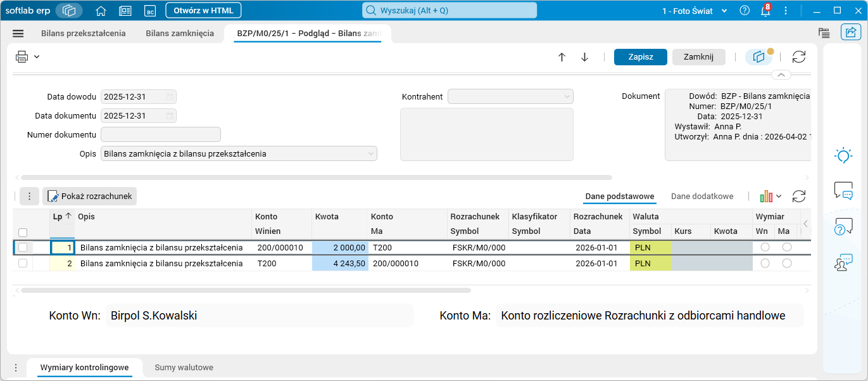The image size is (868, 381).
Task: Switch to Dane dodatkowe tab
Action: 702,197
